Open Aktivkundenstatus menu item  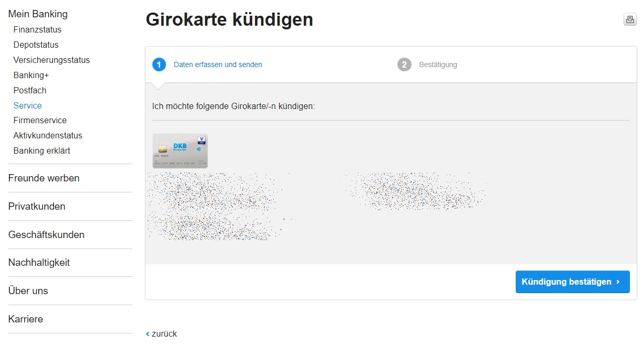(x=48, y=135)
